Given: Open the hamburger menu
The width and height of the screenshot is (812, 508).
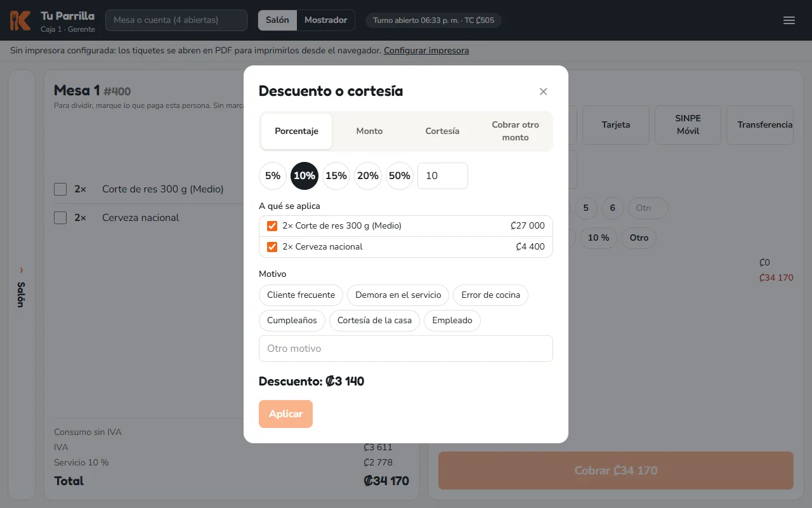Looking at the screenshot, I should [789, 20].
